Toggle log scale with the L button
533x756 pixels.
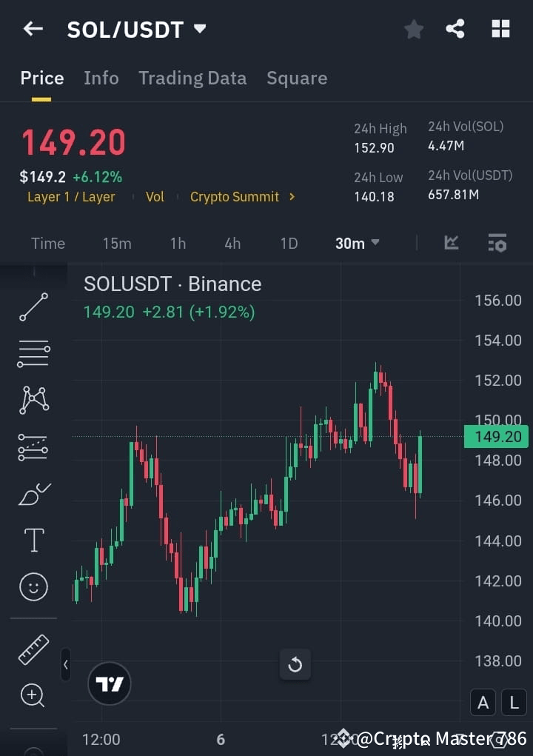(514, 702)
